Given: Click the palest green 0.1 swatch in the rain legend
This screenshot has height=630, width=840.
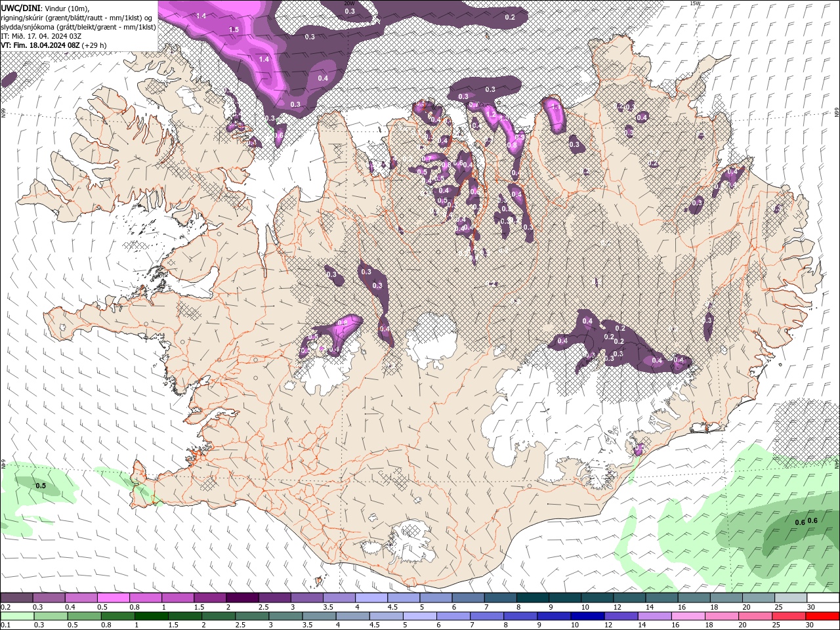Looking at the screenshot, I should pyautogui.click(x=17, y=616).
